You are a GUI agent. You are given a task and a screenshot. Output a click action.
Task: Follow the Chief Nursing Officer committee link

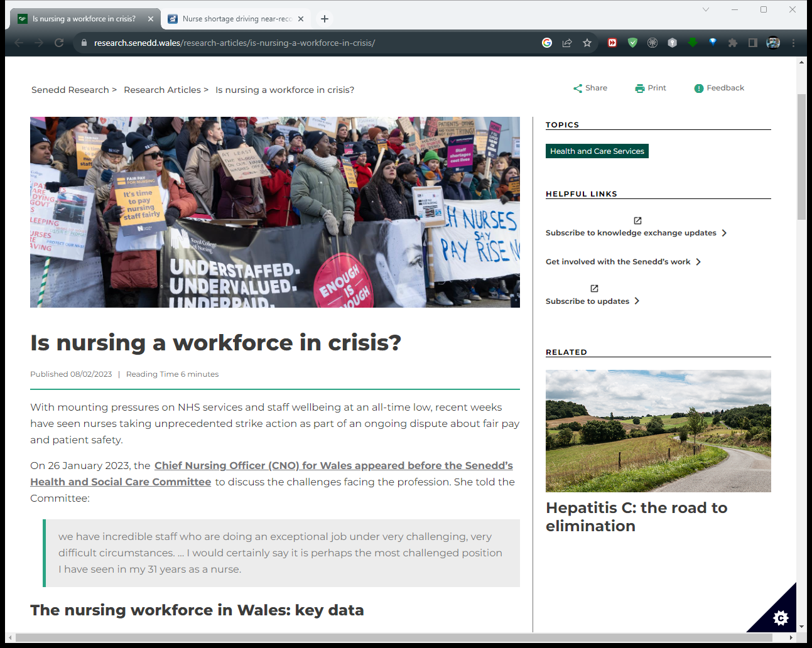coord(333,466)
